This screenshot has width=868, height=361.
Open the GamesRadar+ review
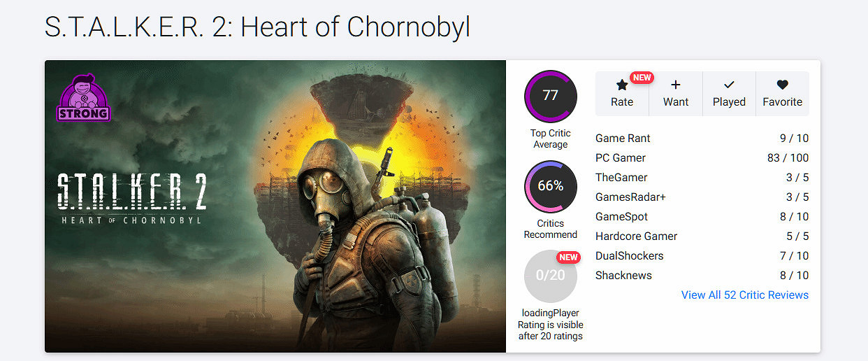click(x=630, y=197)
